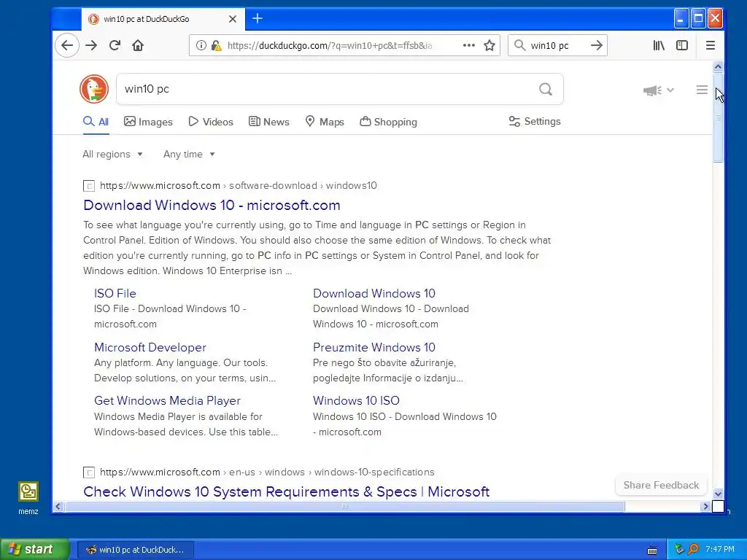
Task: Go back with the browser back arrow
Action: point(67,45)
